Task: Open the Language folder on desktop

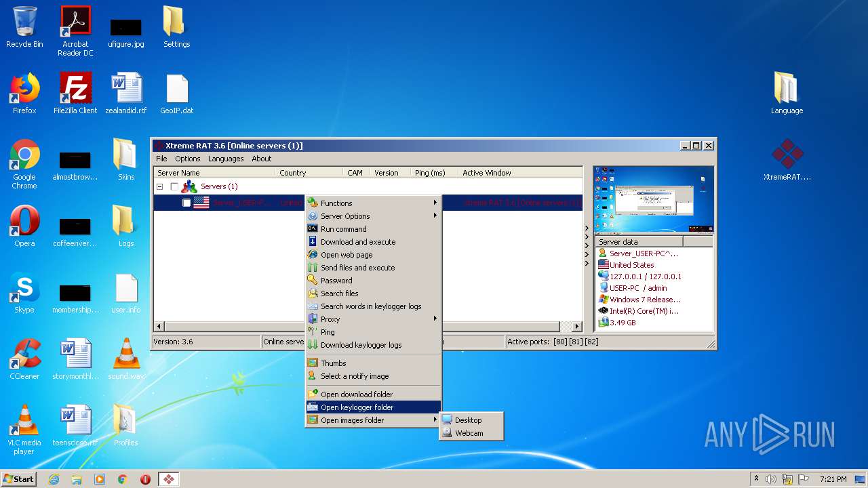Action: (787, 93)
